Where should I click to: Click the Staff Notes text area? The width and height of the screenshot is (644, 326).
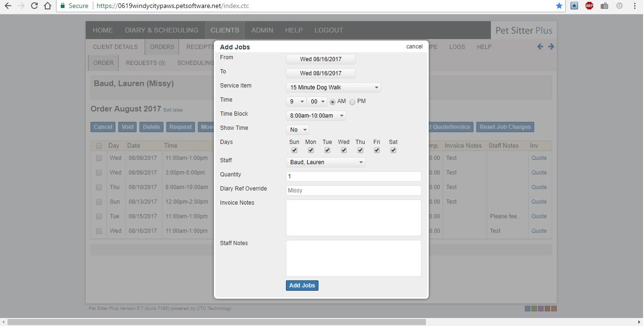pyautogui.click(x=353, y=258)
